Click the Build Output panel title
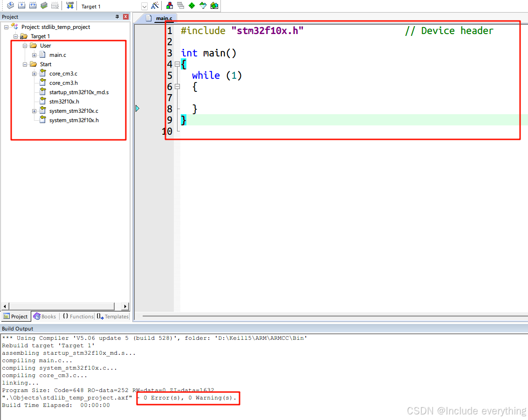Screen dimensions: 528x420 [x=18, y=329]
